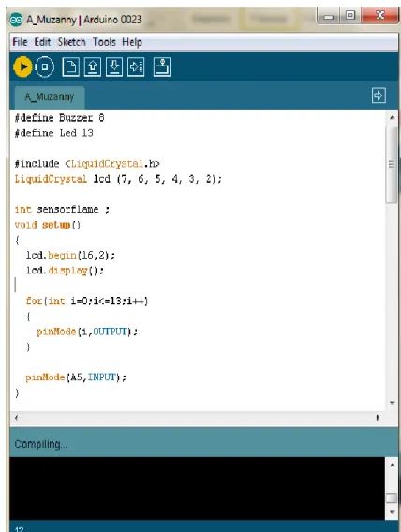Click the "pinMode(A5,INPUT);" line
The image size is (401, 532).
click(x=76, y=377)
